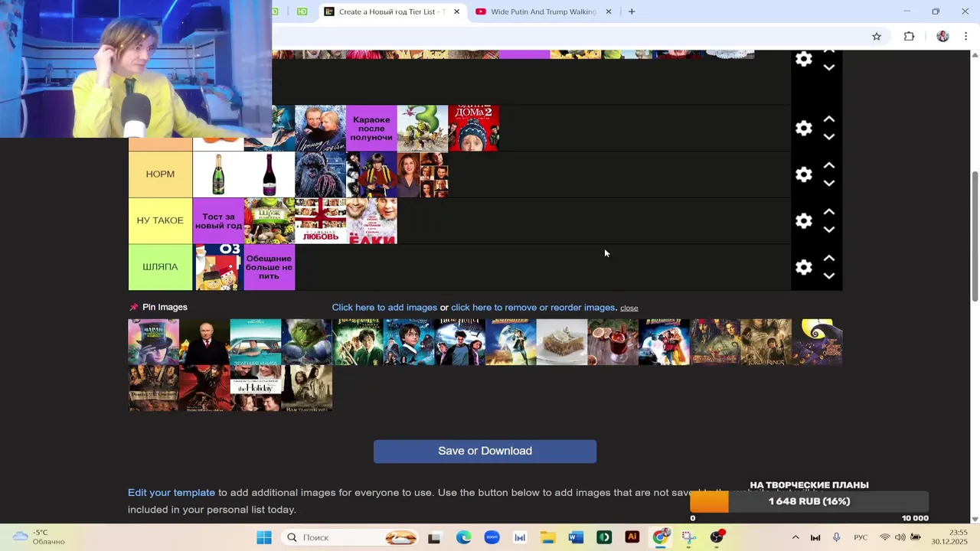Viewport: 980px width, 551px height.
Task: Open gear for the Караоке после полуночи row
Action: [x=803, y=129]
